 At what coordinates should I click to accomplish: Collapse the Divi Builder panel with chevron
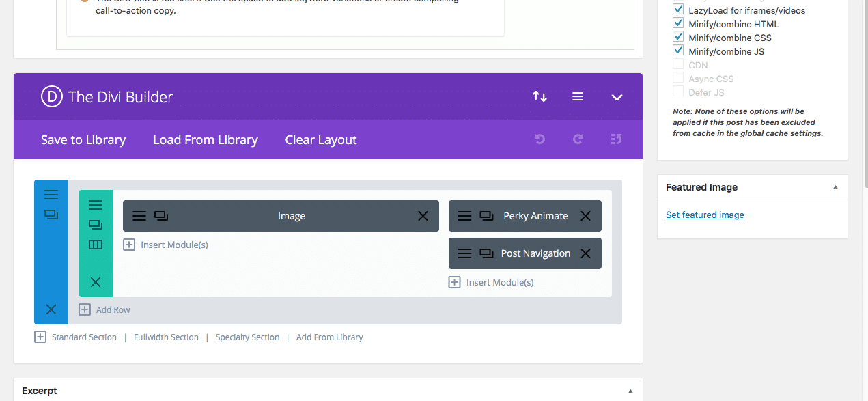pos(617,98)
